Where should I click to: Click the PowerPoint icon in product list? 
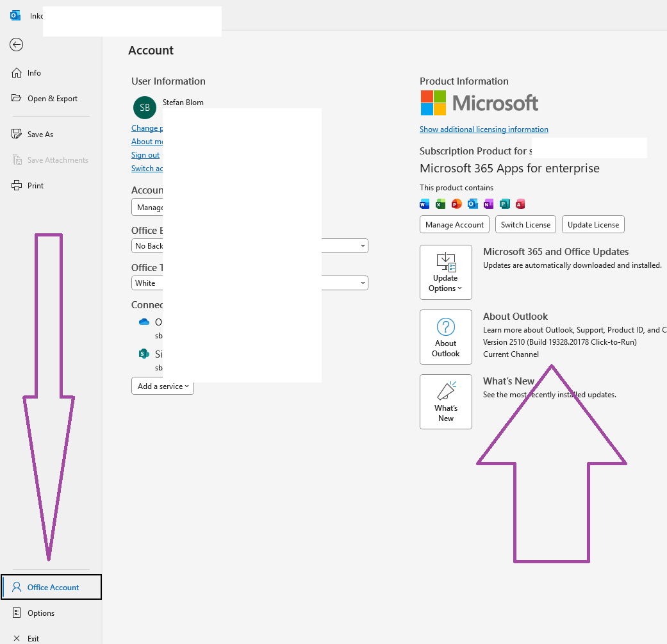(456, 204)
